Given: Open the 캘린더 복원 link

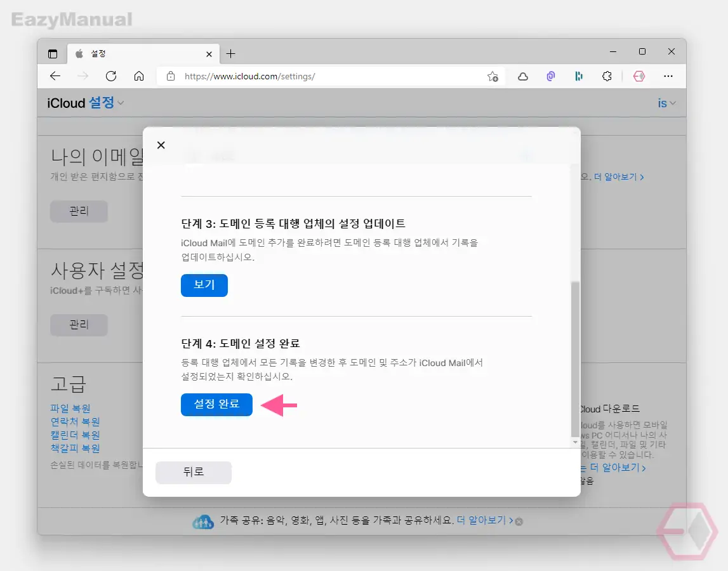Looking at the screenshot, I should point(76,435).
